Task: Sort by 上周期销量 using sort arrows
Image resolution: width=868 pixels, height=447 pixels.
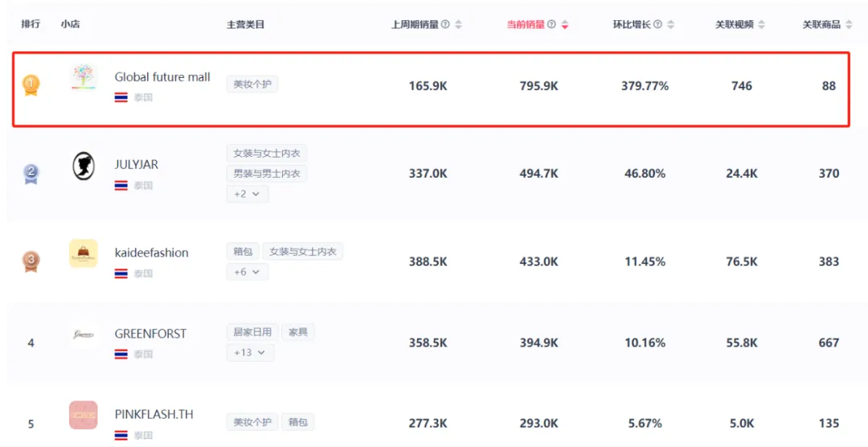Action: tap(458, 24)
